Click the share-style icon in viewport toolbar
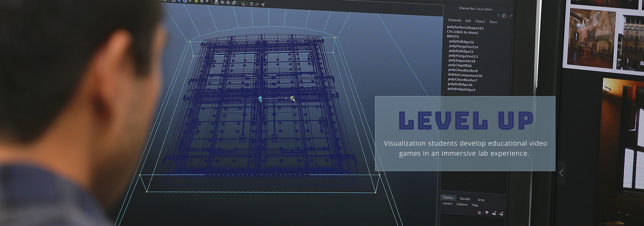The height and width of the screenshot is (226, 644). click(263, 4)
